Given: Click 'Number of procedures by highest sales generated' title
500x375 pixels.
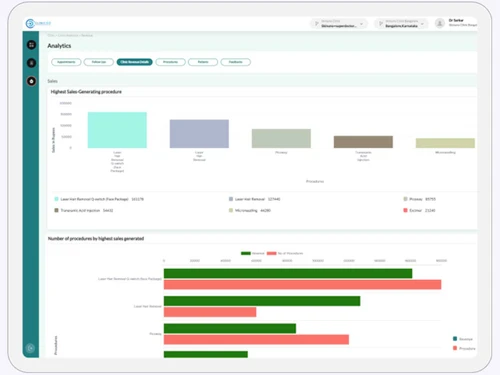Looking at the screenshot, I should click(x=96, y=239).
